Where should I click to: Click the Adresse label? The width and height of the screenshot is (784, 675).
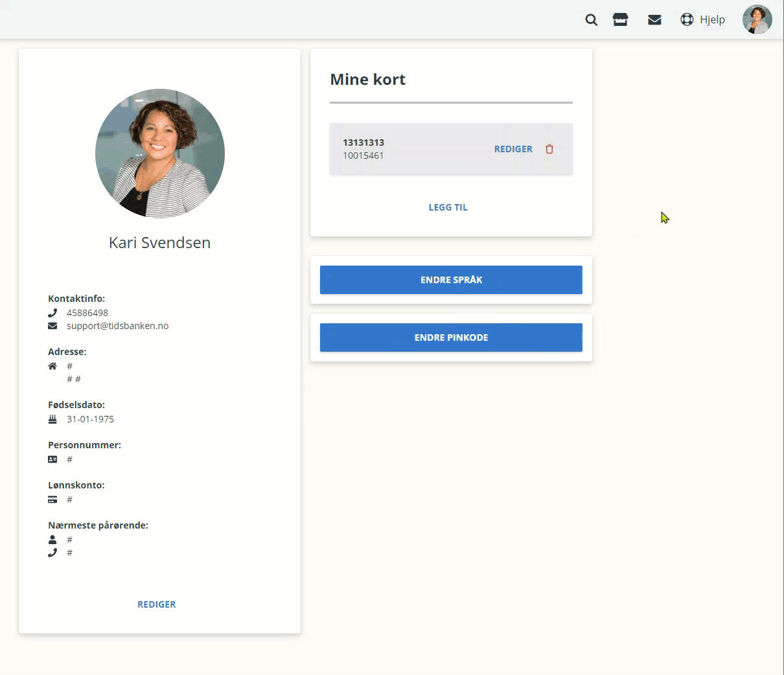coord(67,352)
